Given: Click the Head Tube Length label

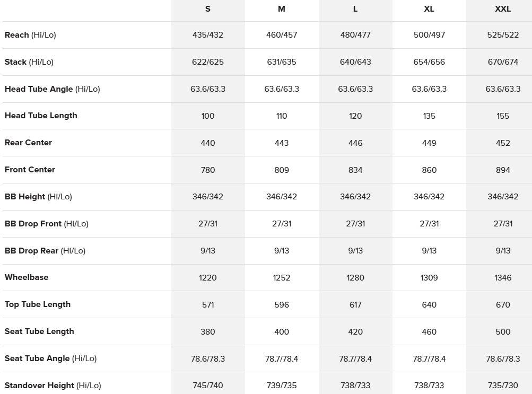Looking at the screenshot, I should [x=41, y=116].
